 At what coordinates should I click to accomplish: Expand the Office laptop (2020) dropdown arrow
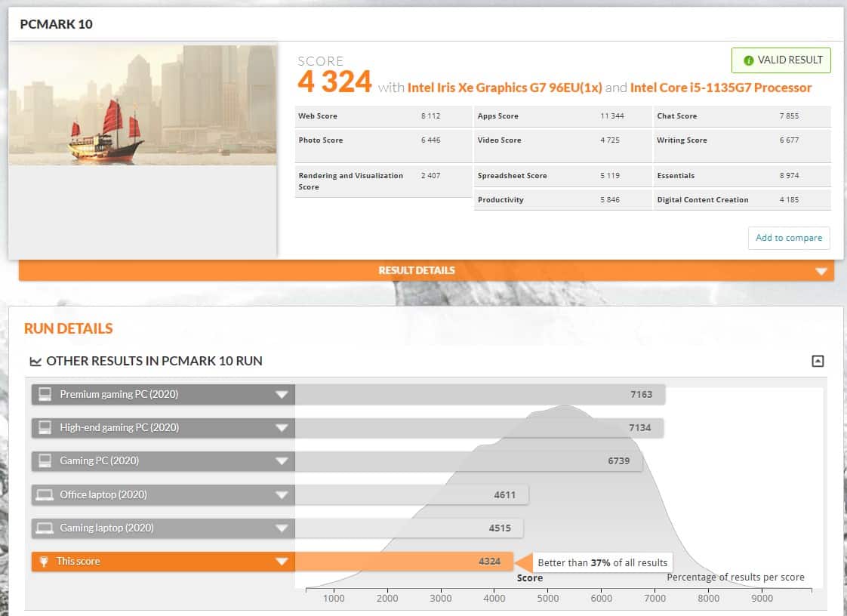coord(282,494)
